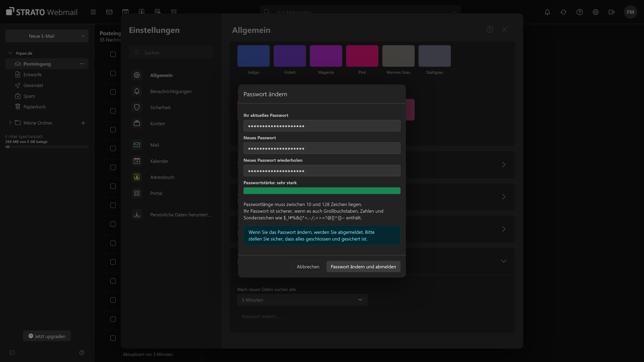Select Adressbuch in settings navigation
Image resolution: width=644 pixels, height=362 pixels.
pos(162,177)
